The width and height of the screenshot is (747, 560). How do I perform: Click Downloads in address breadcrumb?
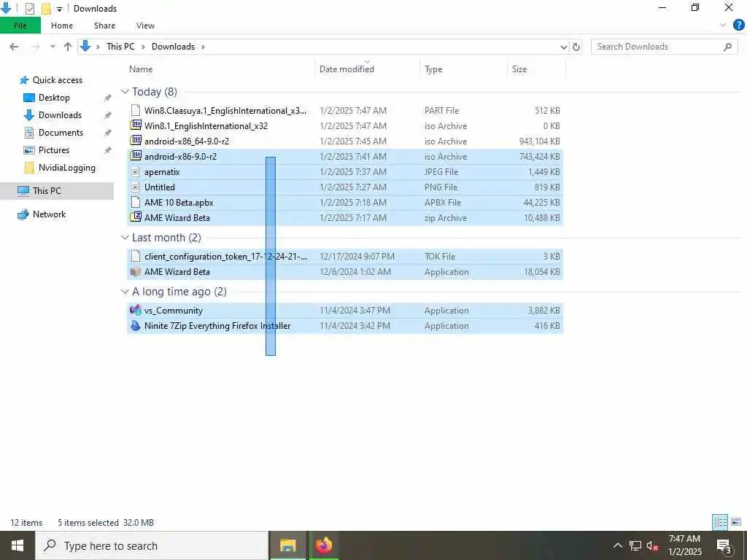pos(173,47)
